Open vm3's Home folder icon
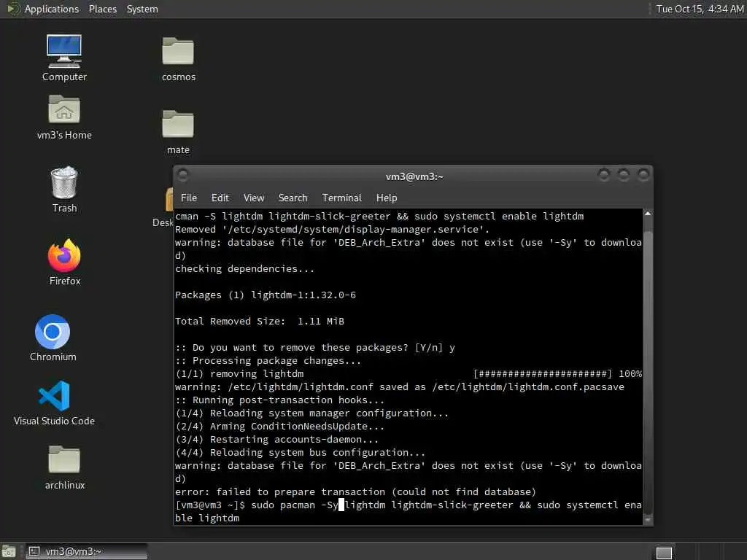The width and height of the screenshot is (747, 560). (64, 117)
